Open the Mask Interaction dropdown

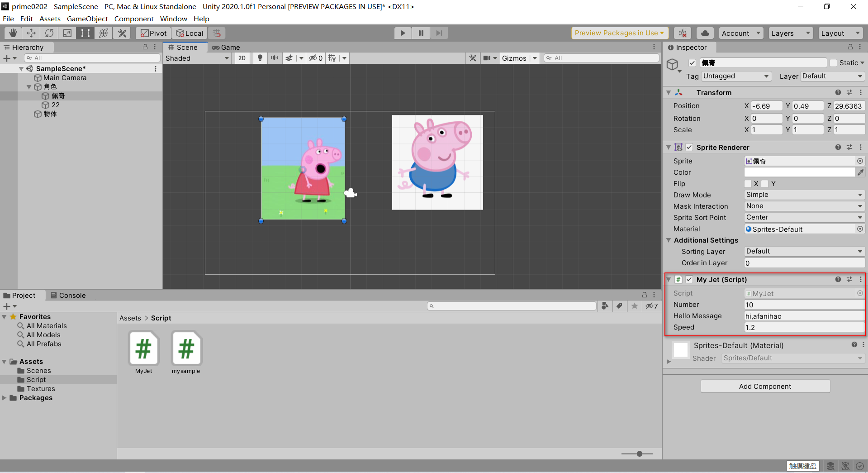click(x=804, y=206)
